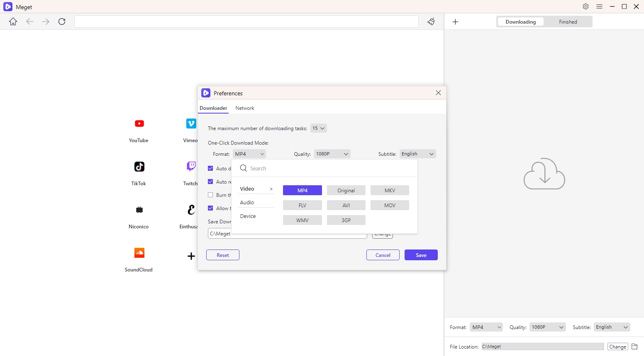The width and height of the screenshot is (644, 356).
Task: Click the File Location path field
Action: point(543,346)
